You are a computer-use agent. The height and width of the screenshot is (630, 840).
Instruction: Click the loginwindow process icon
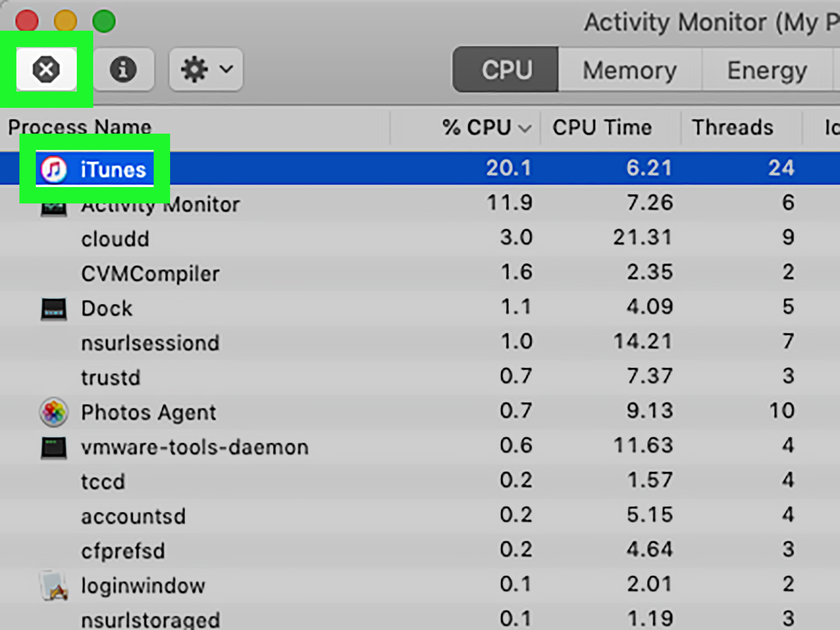[x=54, y=586]
